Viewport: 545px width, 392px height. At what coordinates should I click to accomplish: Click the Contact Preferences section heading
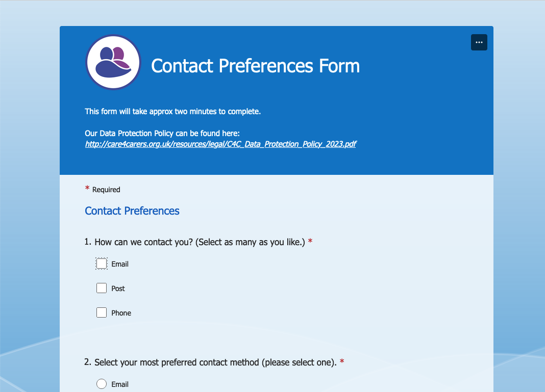(132, 211)
